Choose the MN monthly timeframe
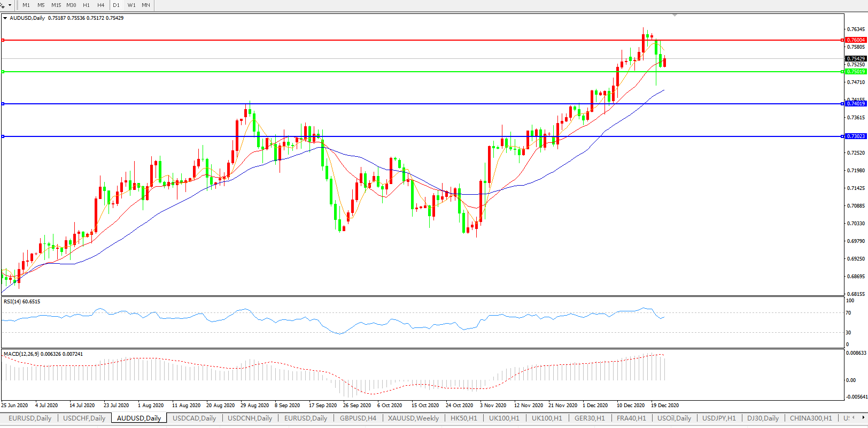868x428 pixels. (x=146, y=5)
